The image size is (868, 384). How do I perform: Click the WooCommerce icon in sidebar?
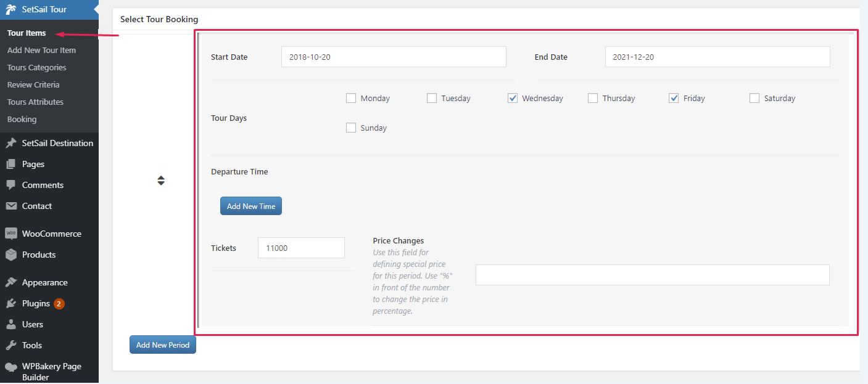[x=11, y=234]
